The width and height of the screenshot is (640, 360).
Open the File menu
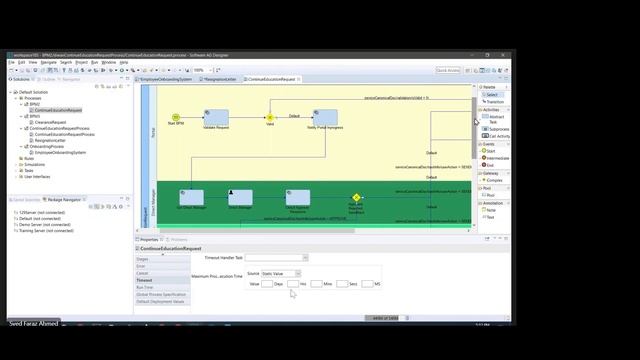pos(11,62)
